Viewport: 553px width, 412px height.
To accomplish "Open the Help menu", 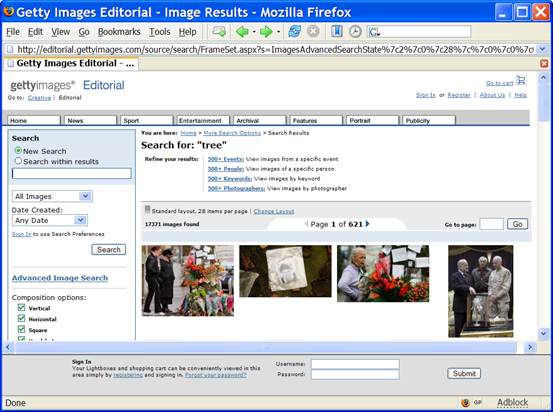I will [x=187, y=32].
